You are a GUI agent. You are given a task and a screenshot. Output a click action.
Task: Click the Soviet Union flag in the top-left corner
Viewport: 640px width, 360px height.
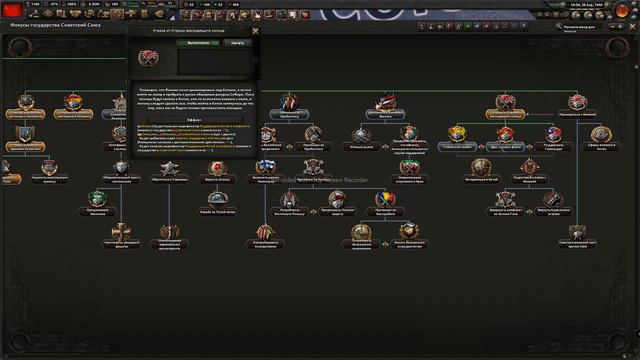coord(12,9)
